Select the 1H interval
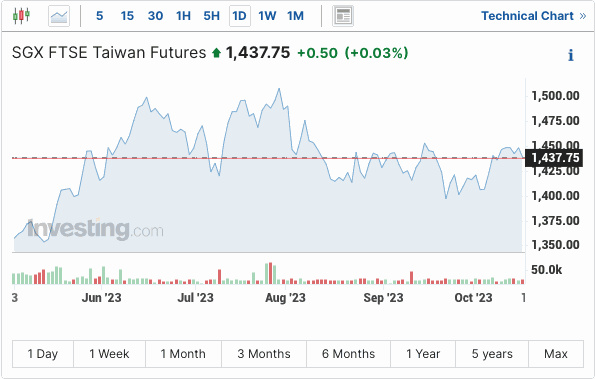 [183, 16]
